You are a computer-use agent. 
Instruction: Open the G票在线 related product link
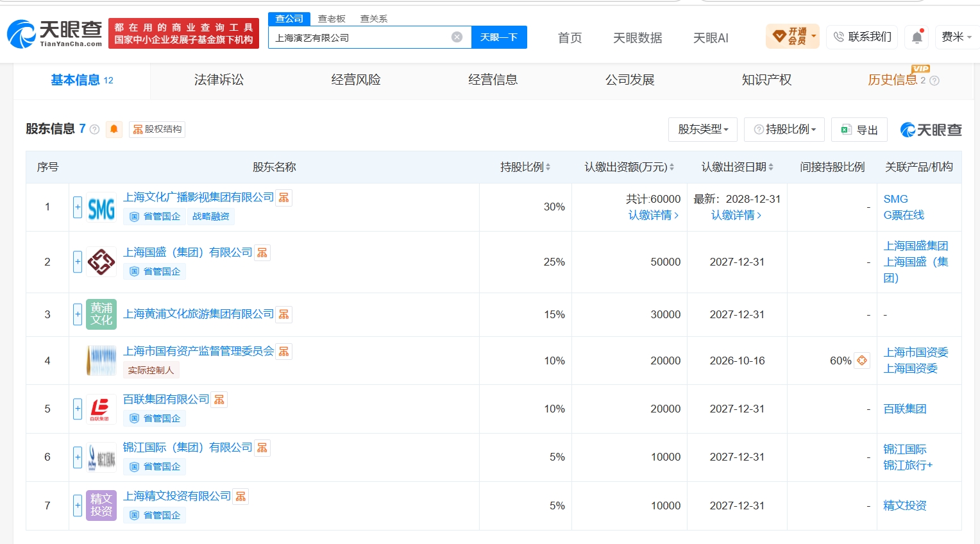pyautogui.click(x=904, y=216)
